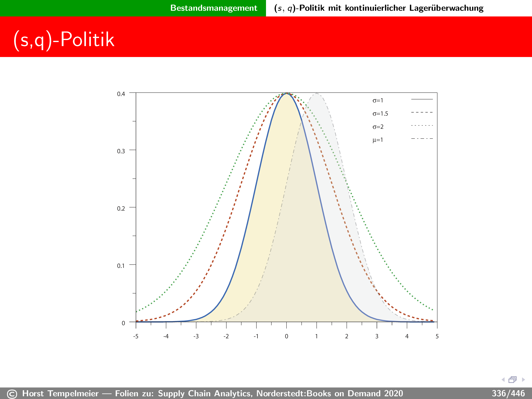
Task: Click the Horst Tempelmeier author footer text
Action: [60, 393]
